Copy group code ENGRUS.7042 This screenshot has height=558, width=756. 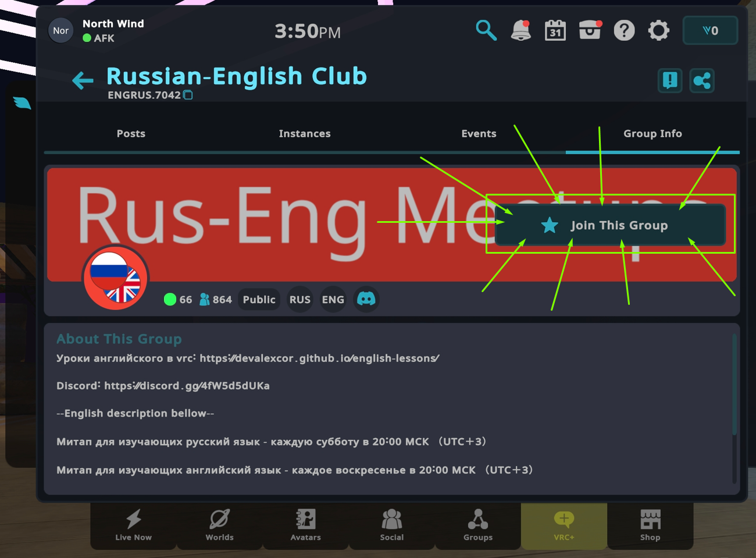coord(188,95)
